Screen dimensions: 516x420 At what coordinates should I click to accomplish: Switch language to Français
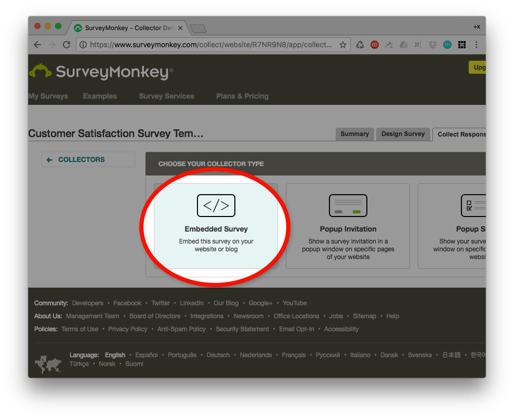(x=294, y=355)
